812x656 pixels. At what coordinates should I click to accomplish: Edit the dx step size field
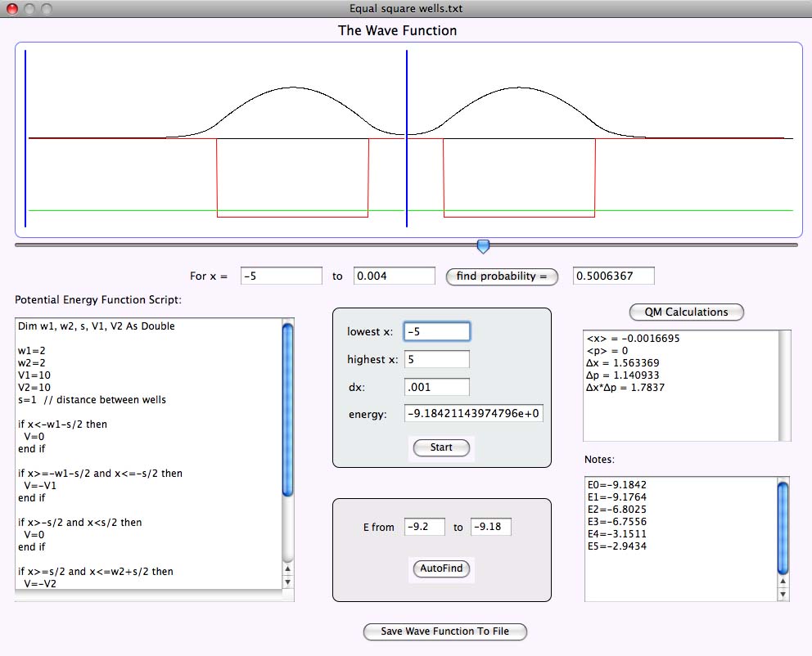(437, 386)
